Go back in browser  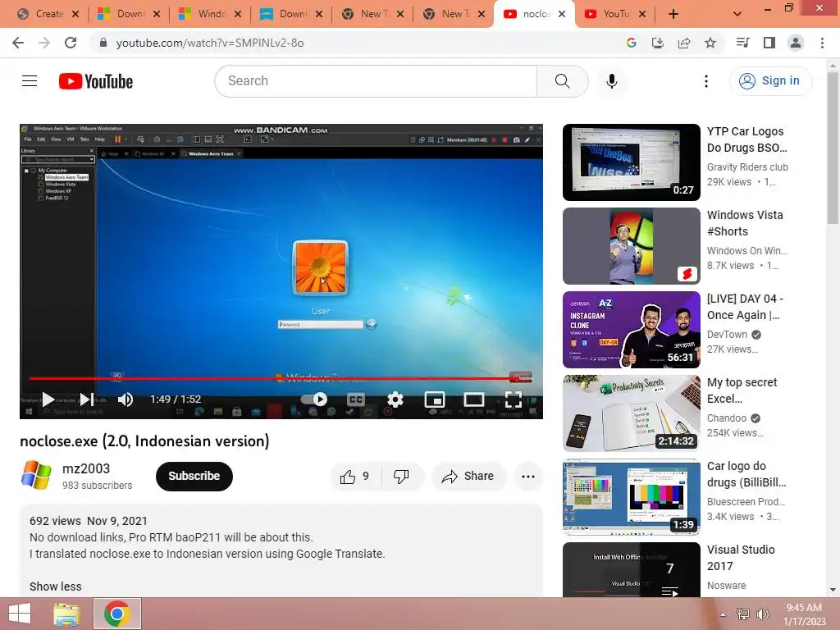click(x=18, y=43)
